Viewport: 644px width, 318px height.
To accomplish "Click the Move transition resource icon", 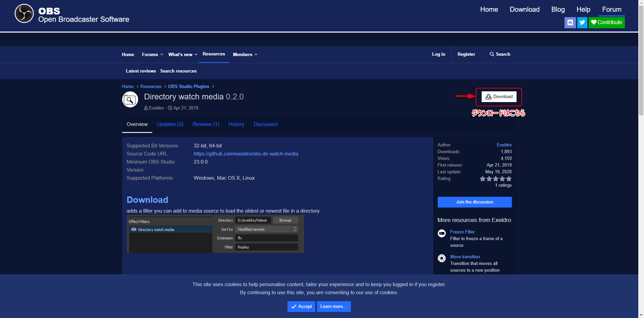I will [x=442, y=258].
